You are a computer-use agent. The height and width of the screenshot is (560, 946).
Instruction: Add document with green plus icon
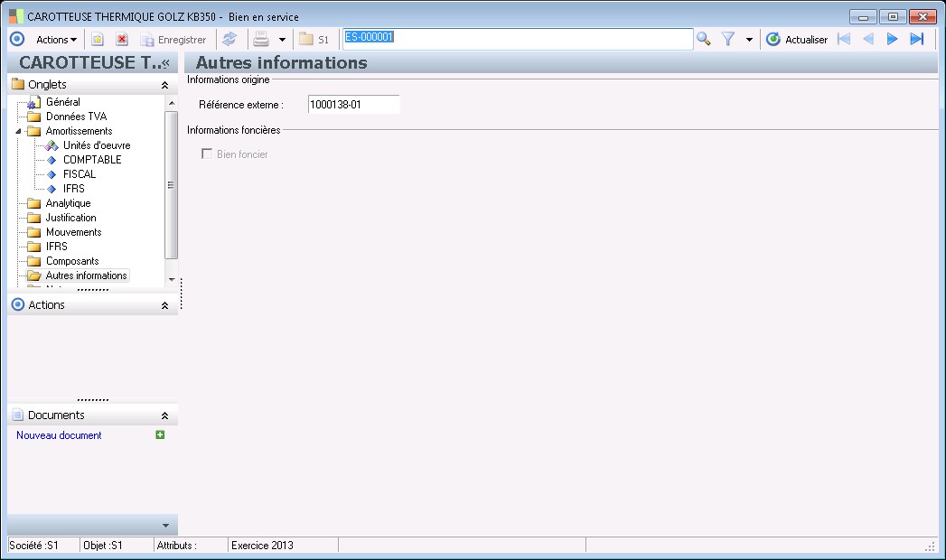[x=160, y=434]
